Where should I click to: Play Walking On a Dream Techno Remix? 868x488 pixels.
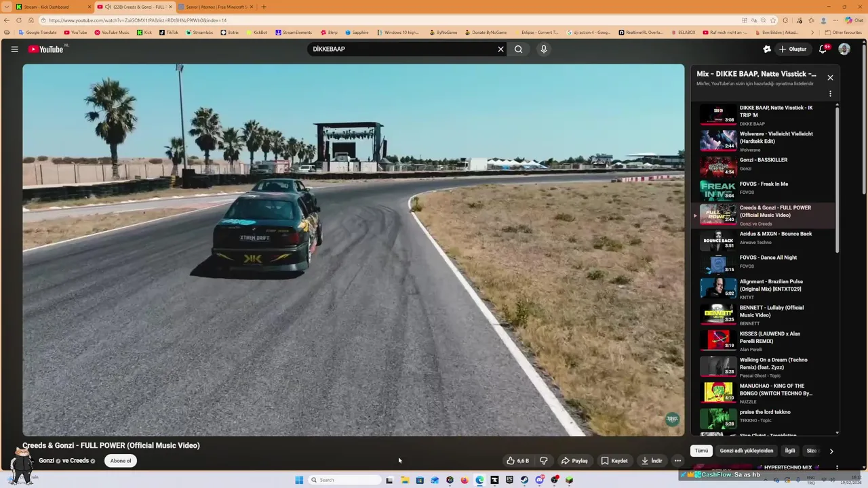pos(764,367)
